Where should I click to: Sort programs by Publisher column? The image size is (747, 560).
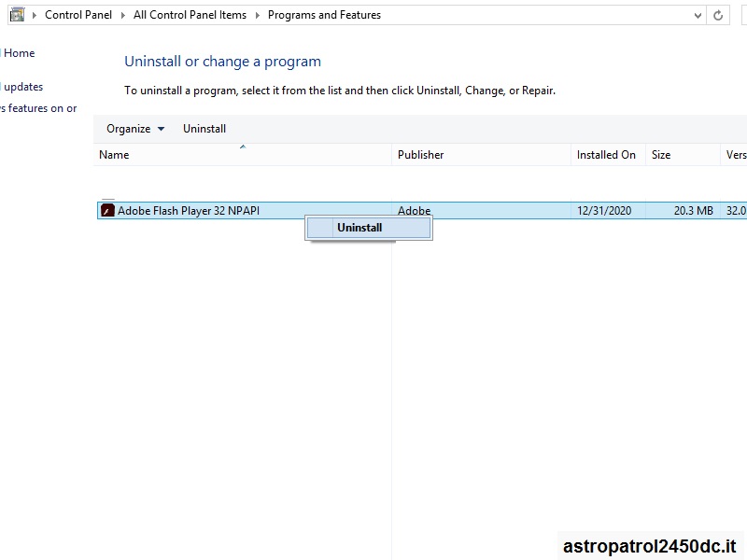pos(481,155)
